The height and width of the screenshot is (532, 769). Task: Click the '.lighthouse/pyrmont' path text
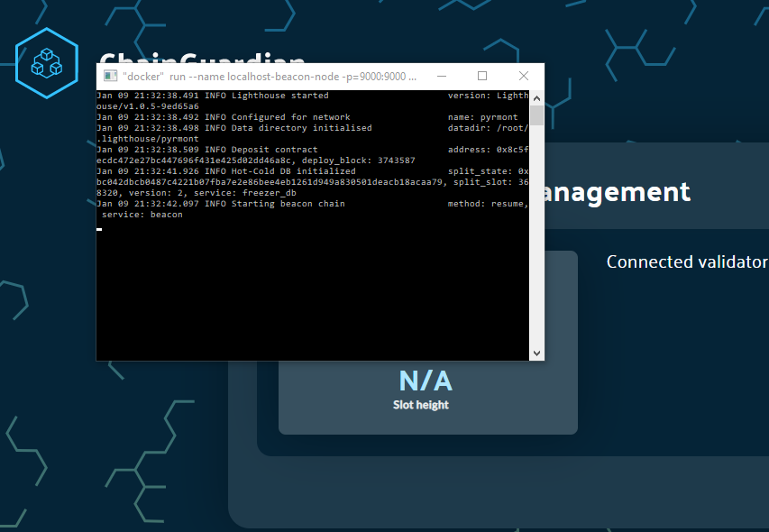click(148, 139)
